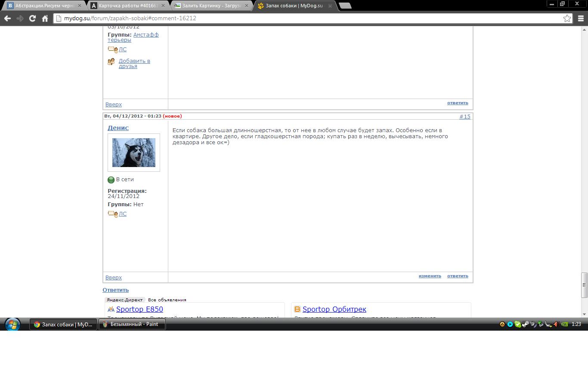Screen dimensions: 588x378
Task: Click ответить in the post above #15
Action: pos(458,103)
